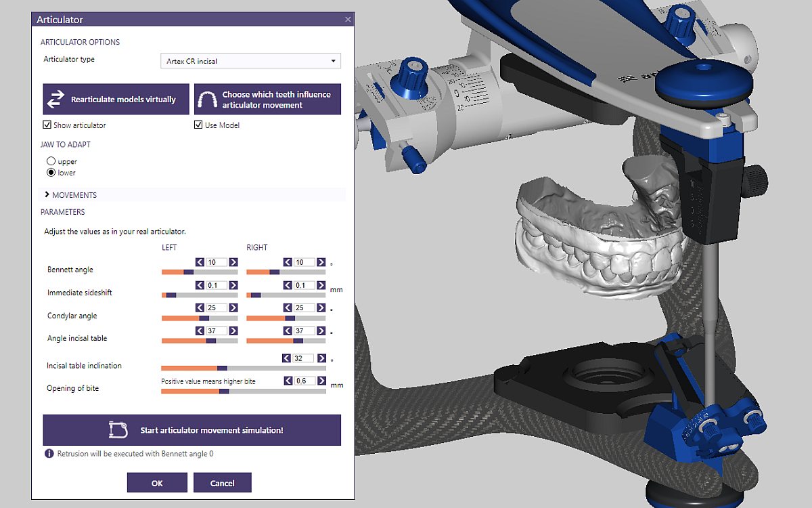The width and height of the screenshot is (812, 508).
Task: Click the teeth arch icon
Action: click(x=207, y=100)
